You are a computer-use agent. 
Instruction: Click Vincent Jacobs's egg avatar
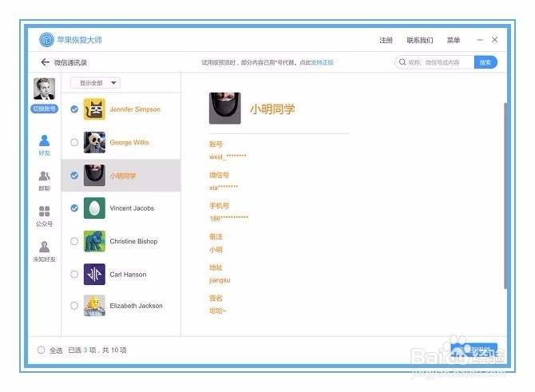click(94, 208)
